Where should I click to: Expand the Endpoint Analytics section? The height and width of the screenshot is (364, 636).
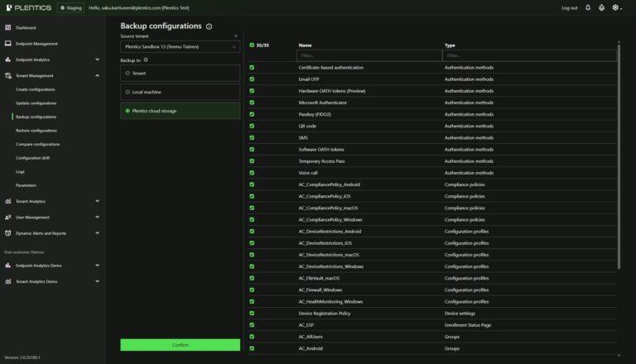click(x=98, y=60)
